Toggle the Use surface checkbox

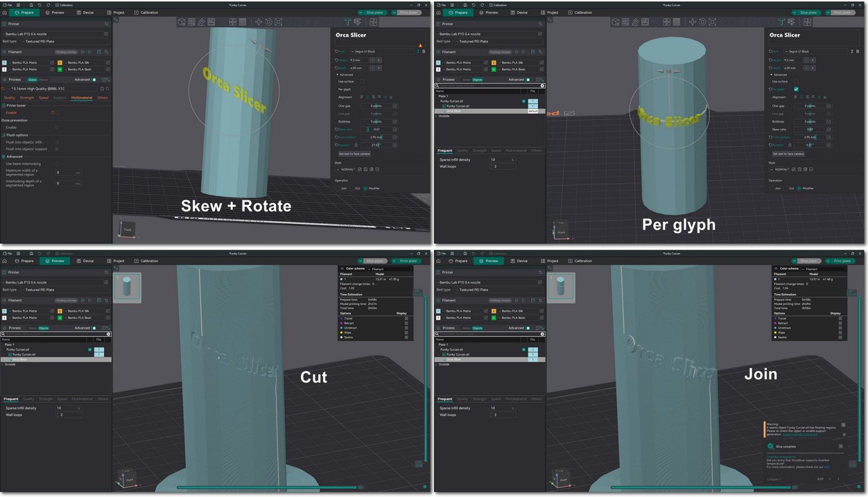(x=362, y=81)
